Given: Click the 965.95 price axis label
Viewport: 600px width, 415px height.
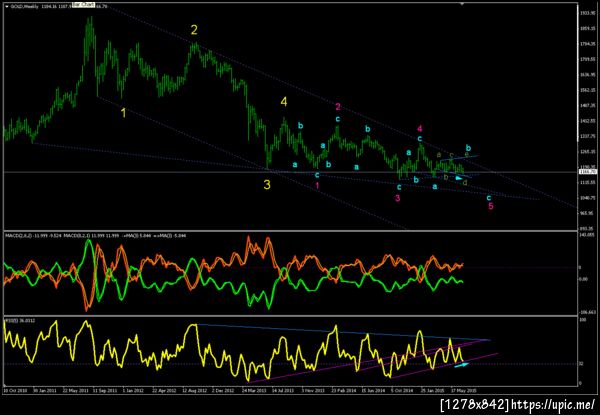Looking at the screenshot, I should tap(586, 213).
